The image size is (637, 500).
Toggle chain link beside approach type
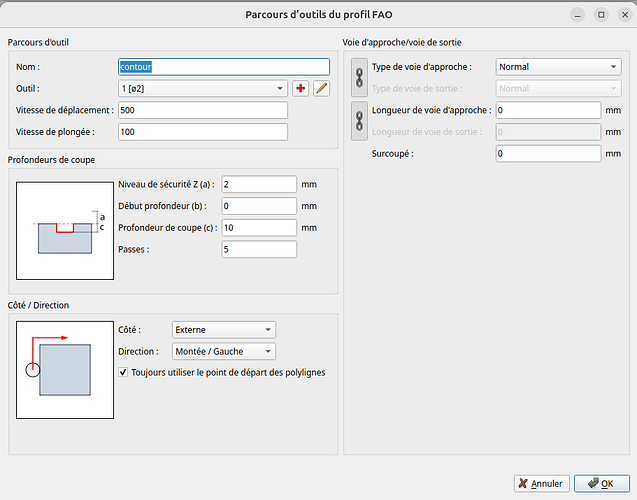360,77
